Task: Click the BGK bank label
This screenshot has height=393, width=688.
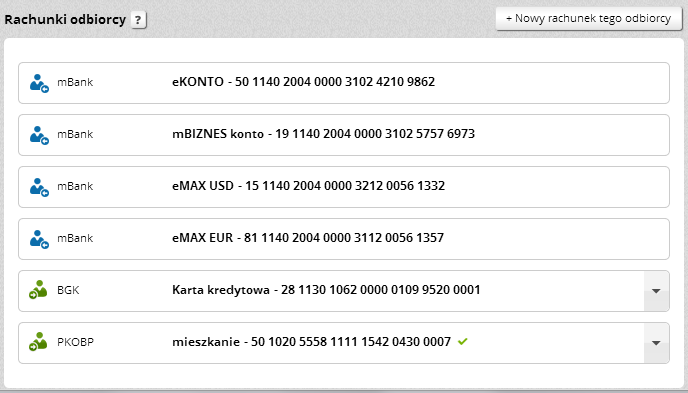Action: (x=68, y=290)
